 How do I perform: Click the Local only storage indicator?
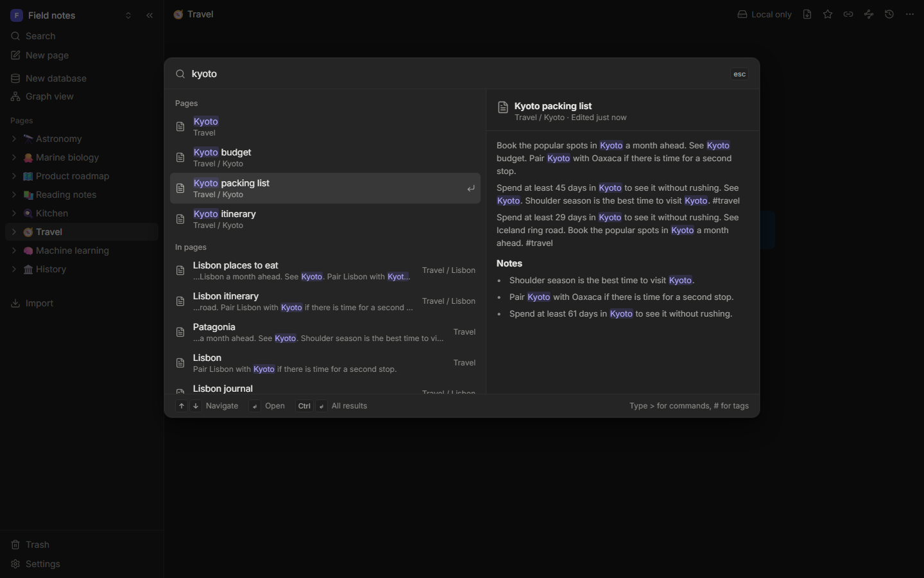pos(764,14)
